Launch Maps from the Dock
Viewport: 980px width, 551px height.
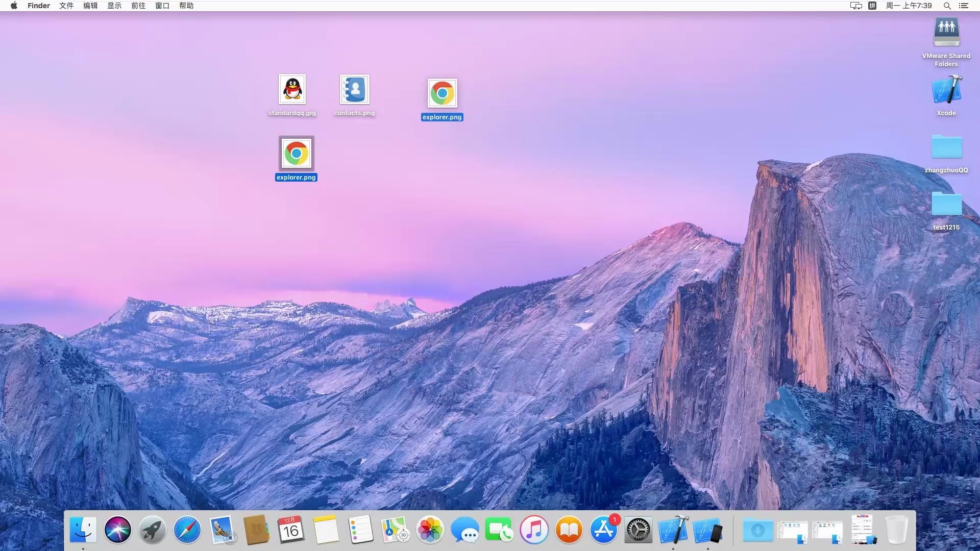(395, 530)
